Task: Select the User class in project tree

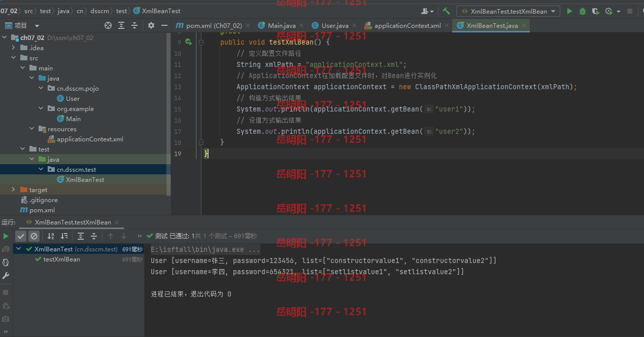Action: 73,98
